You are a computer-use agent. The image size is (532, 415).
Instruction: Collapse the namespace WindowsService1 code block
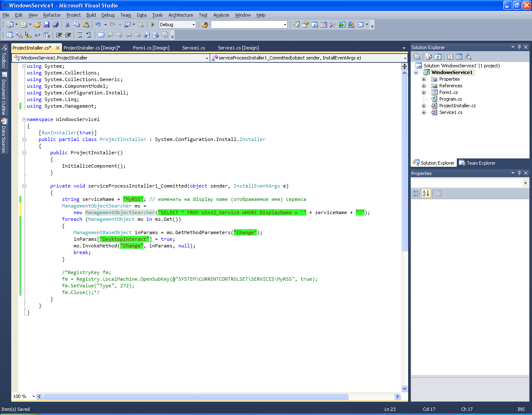tap(24, 119)
